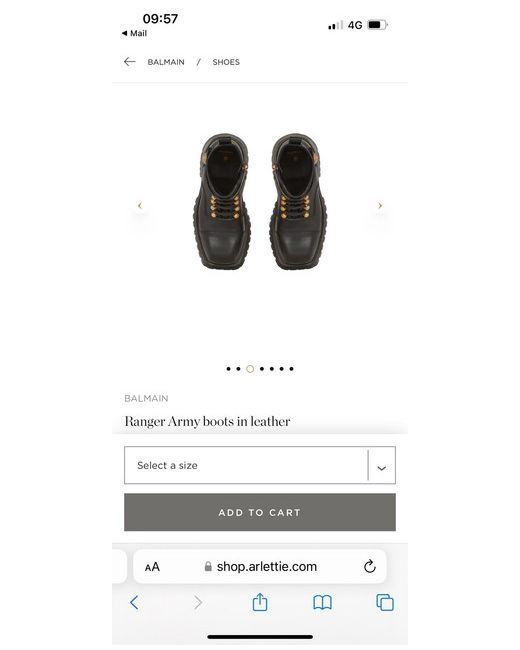This screenshot has width=520, height=650.
Task: Show previous product image with left chevron
Action: pyautogui.click(x=140, y=205)
